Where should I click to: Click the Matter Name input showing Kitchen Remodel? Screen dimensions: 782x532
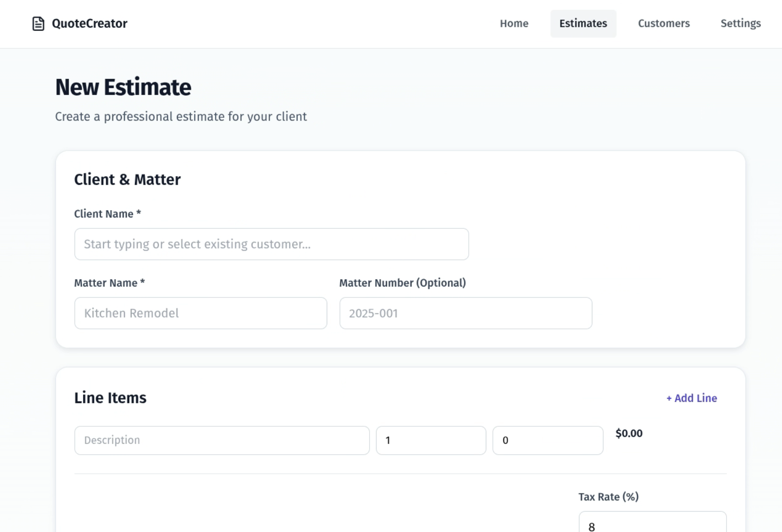coord(201,313)
